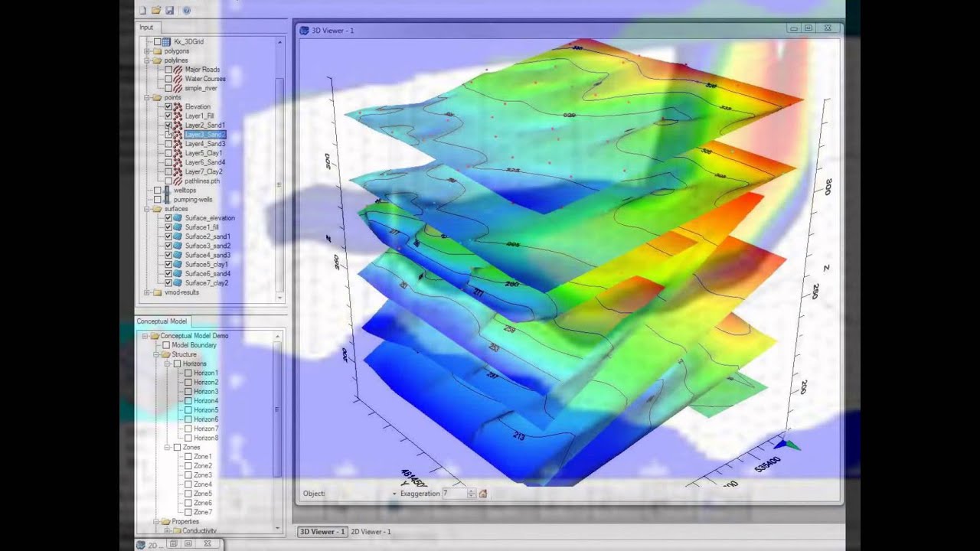Expand the vmod-results folder node
This screenshot has height=551, width=980.
click(x=147, y=292)
